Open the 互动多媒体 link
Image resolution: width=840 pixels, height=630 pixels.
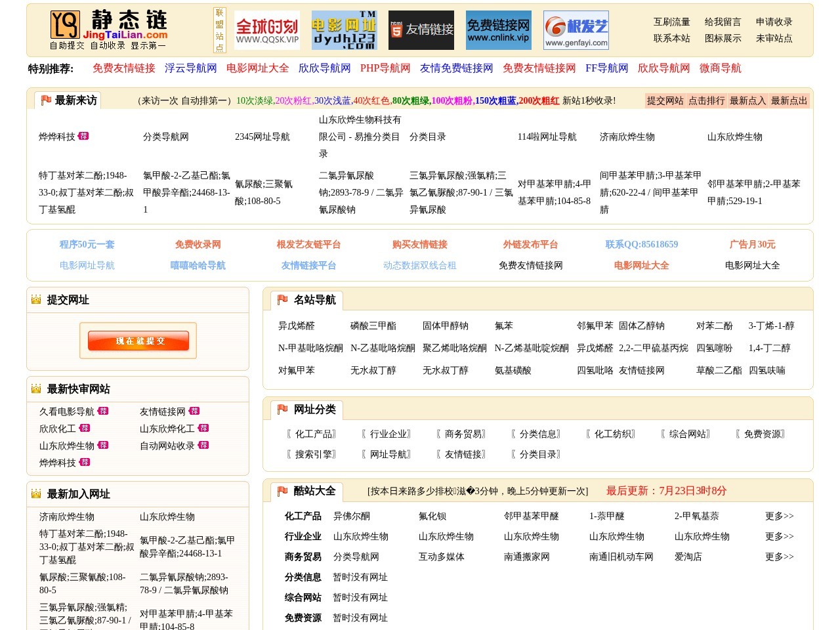point(442,556)
